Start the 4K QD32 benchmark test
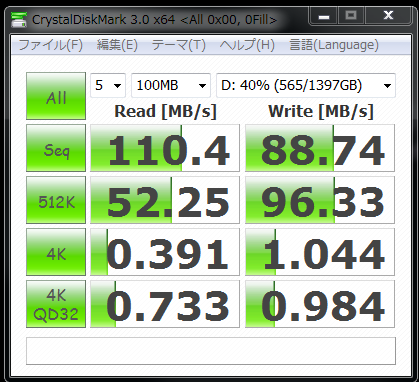 56,304
